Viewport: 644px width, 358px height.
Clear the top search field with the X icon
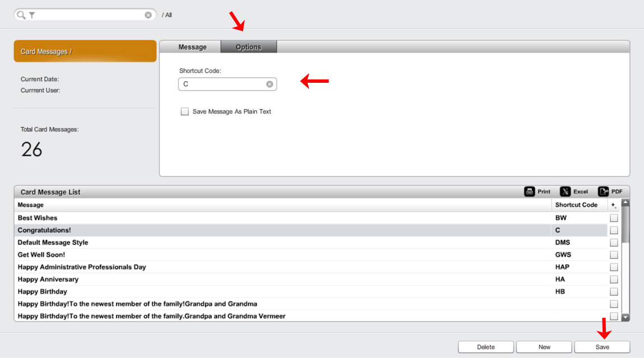pyautogui.click(x=148, y=15)
